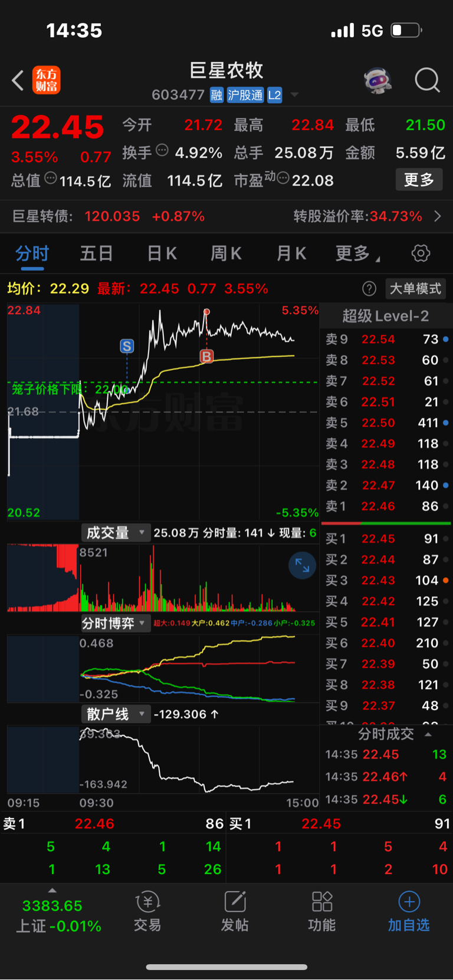Tap the bottom 买1 22.45 queue header
Image resolution: width=453 pixels, height=980 pixels.
(x=339, y=824)
